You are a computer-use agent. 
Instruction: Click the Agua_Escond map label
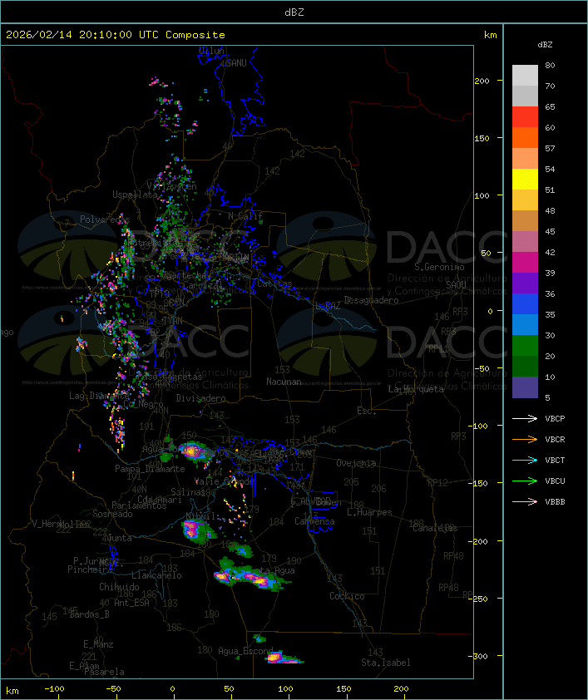245,651
